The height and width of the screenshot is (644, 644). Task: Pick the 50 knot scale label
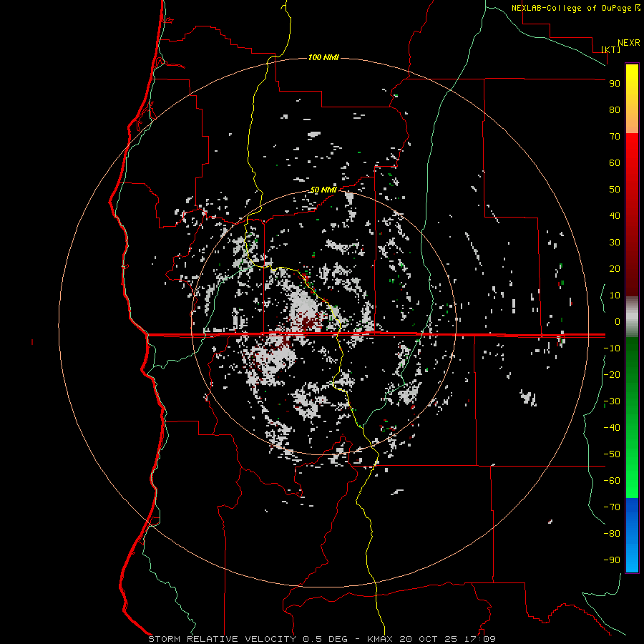pos(615,190)
